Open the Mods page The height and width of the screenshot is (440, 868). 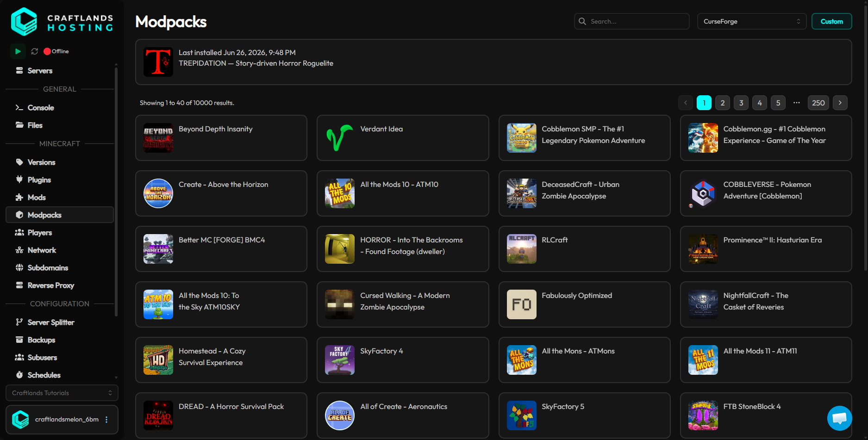point(60,198)
